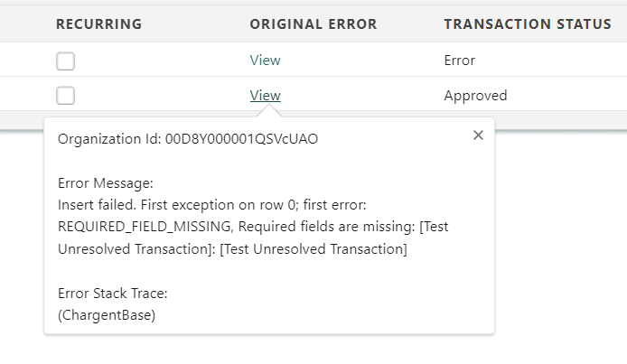Click the ORIGINAL ERROR column header
Screen dimensions: 627x364
(313, 24)
